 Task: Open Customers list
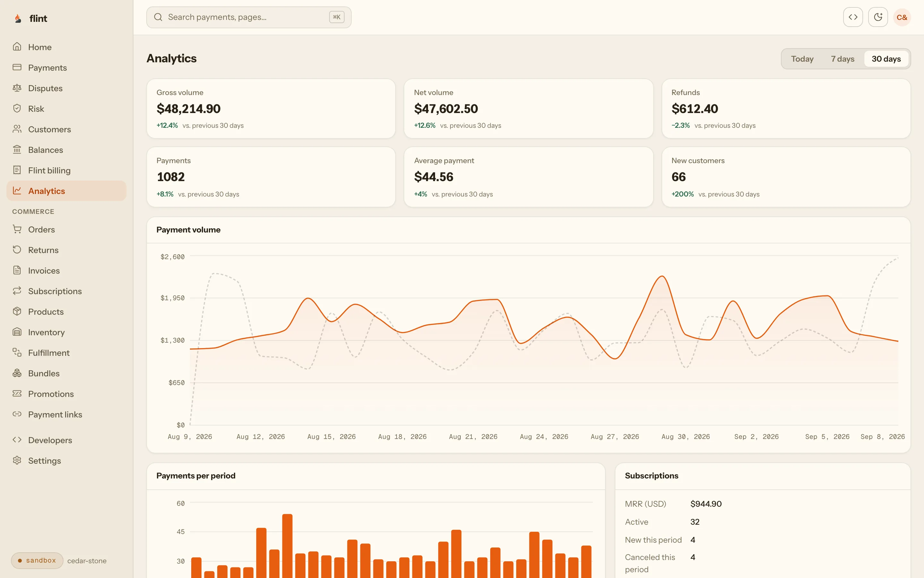[x=66, y=129]
